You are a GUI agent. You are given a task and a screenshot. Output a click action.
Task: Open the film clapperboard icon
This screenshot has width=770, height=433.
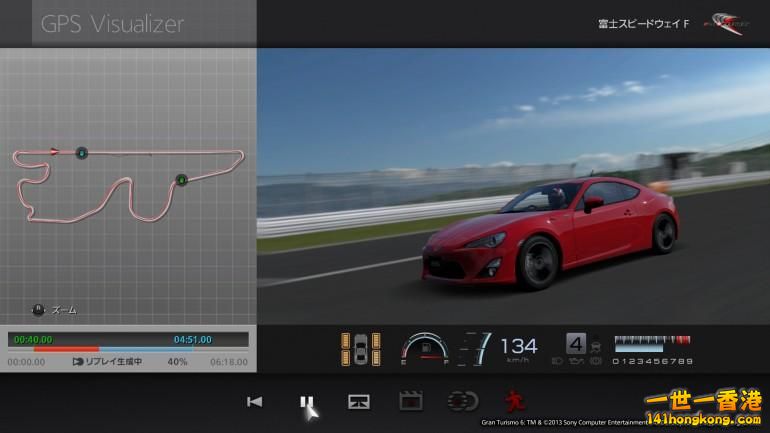click(410, 402)
